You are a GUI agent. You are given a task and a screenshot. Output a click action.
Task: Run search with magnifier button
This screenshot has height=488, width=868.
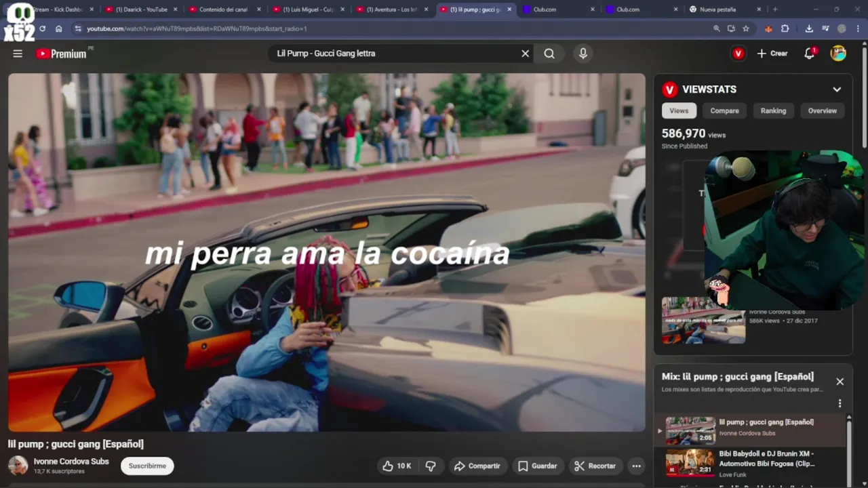pos(549,54)
